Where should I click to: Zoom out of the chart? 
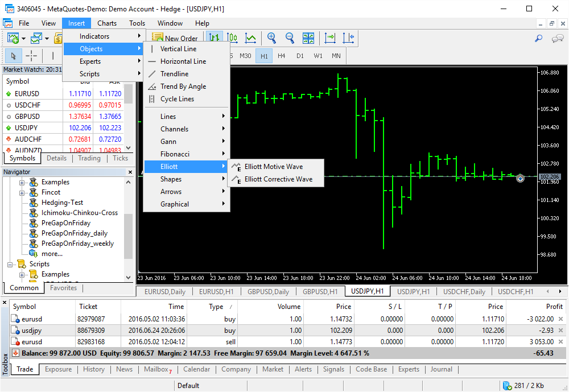(x=290, y=38)
